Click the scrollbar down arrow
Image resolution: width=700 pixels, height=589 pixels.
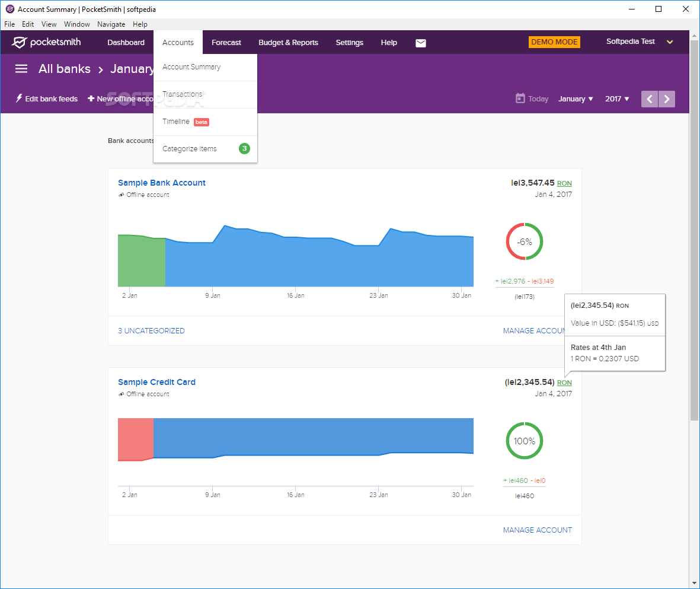pos(694,583)
